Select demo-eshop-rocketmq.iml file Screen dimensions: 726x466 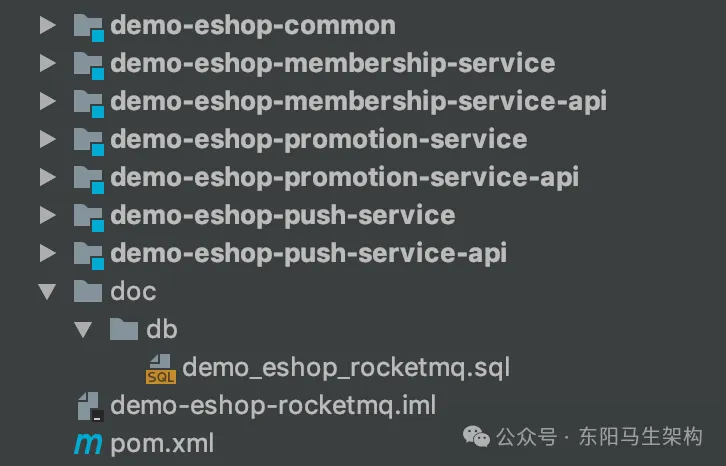[273, 406]
